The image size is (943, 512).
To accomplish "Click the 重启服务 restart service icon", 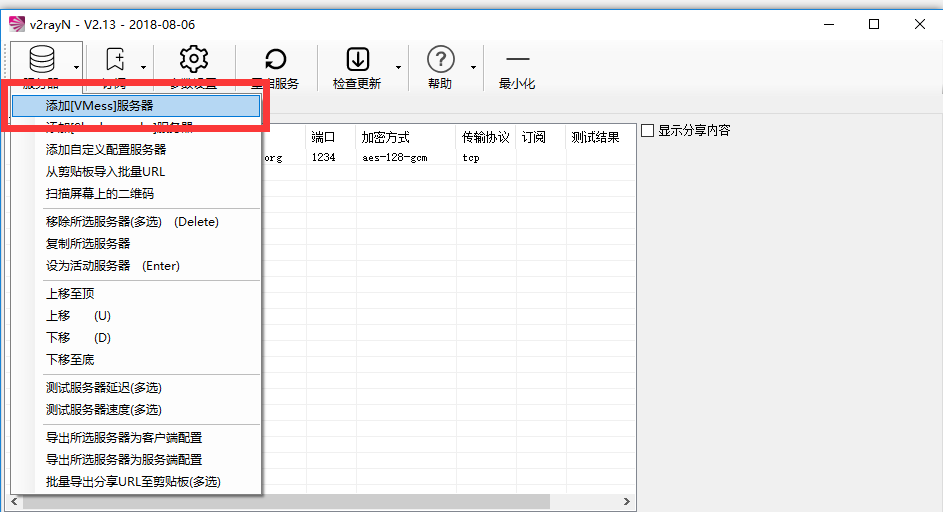I will pos(275,60).
